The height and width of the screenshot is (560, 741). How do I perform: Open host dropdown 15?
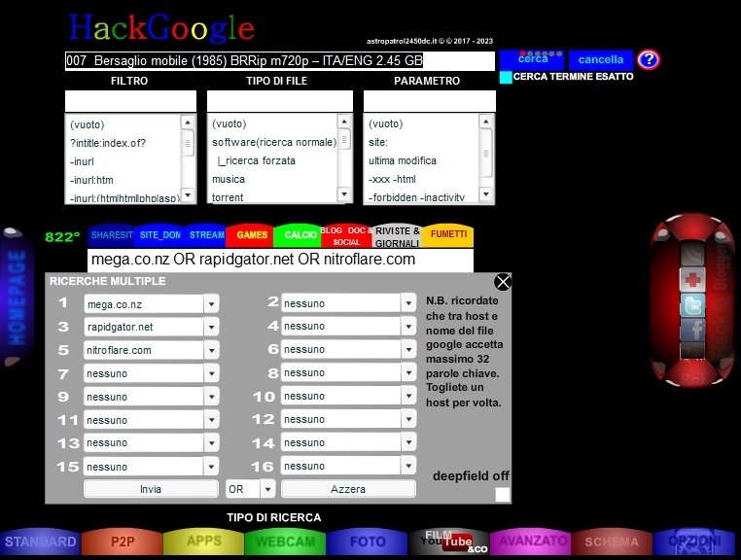click(212, 467)
